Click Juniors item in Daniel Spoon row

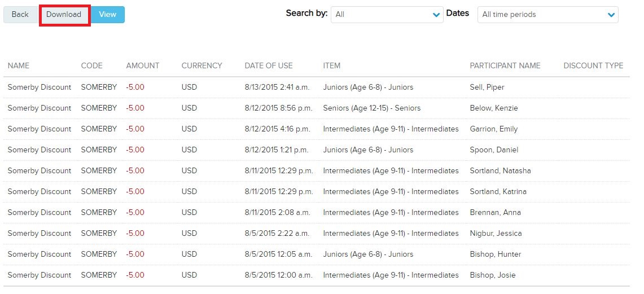point(368,150)
